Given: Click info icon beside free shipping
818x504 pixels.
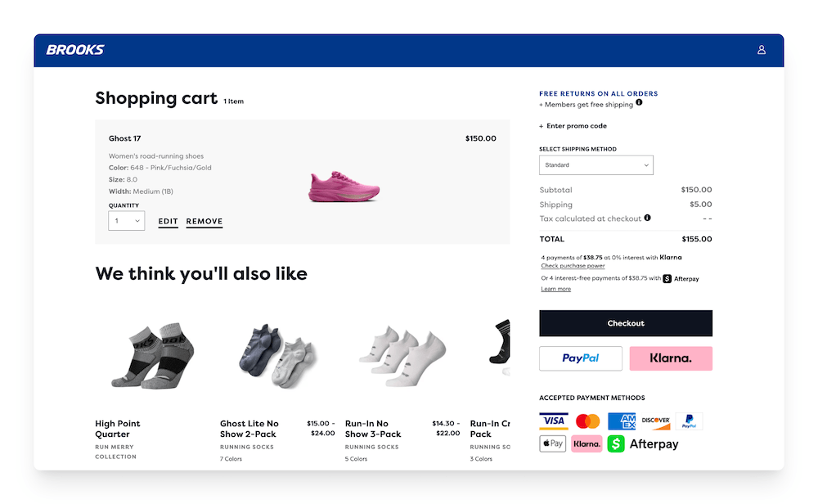Looking at the screenshot, I should [640, 103].
